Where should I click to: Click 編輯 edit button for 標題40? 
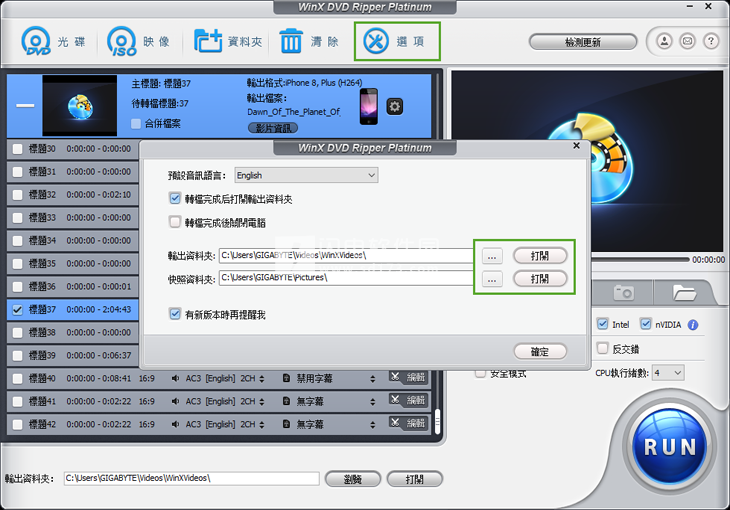click(x=415, y=377)
